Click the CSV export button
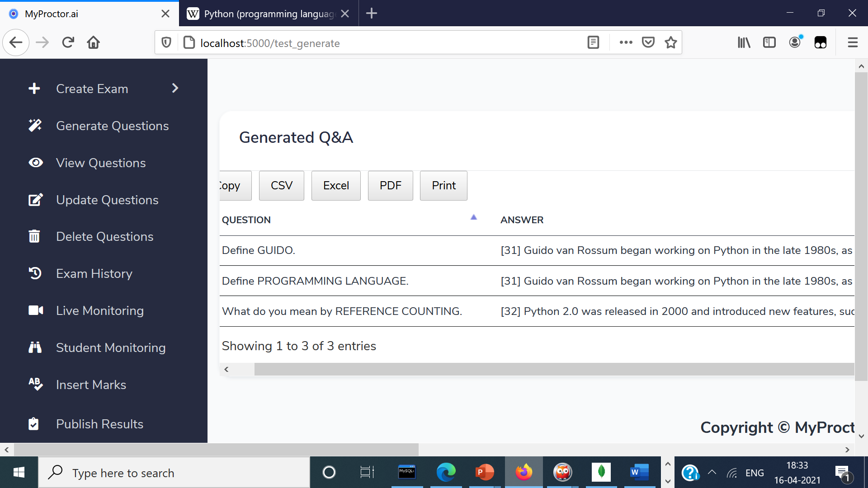 click(281, 185)
